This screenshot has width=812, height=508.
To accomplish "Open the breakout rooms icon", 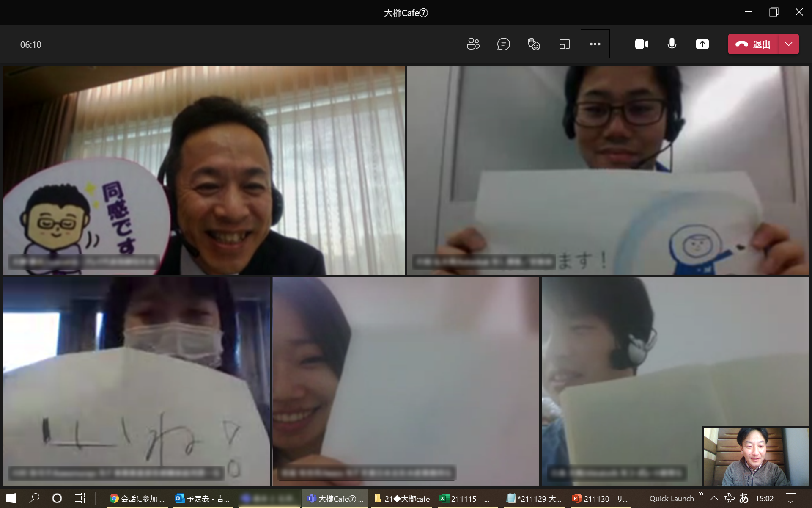I will click(564, 44).
